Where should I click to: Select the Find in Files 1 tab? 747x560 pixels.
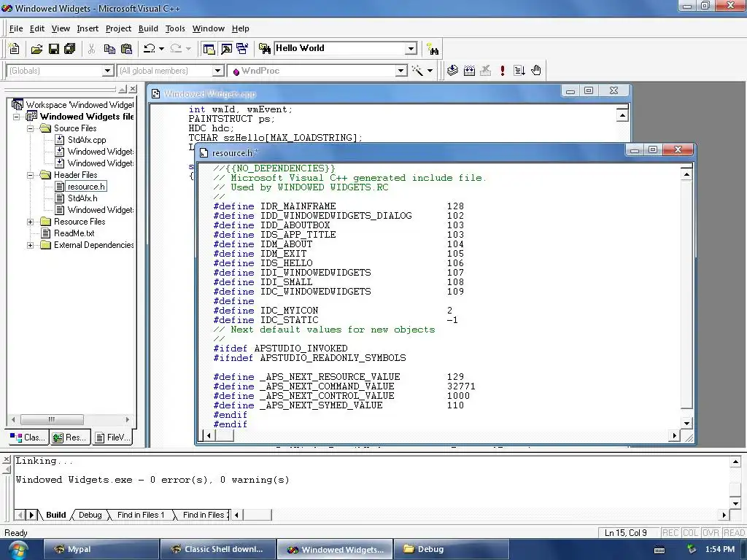[141, 515]
